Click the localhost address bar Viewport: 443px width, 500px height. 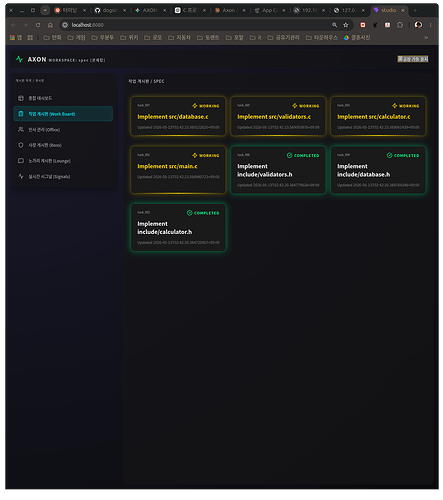tap(197, 25)
